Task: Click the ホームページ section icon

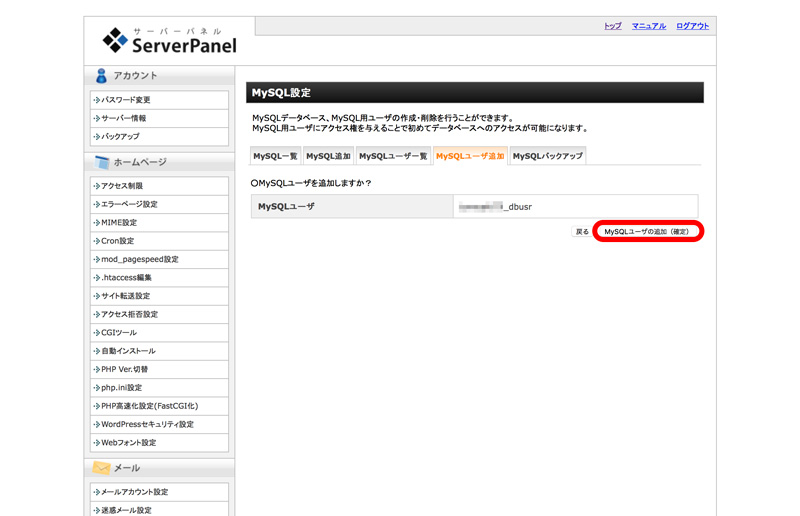Action: click(102, 162)
